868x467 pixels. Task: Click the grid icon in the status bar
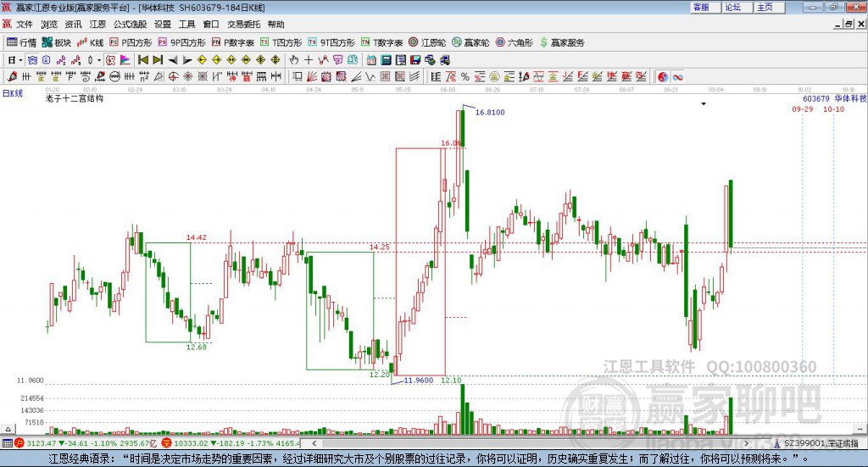(7, 443)
